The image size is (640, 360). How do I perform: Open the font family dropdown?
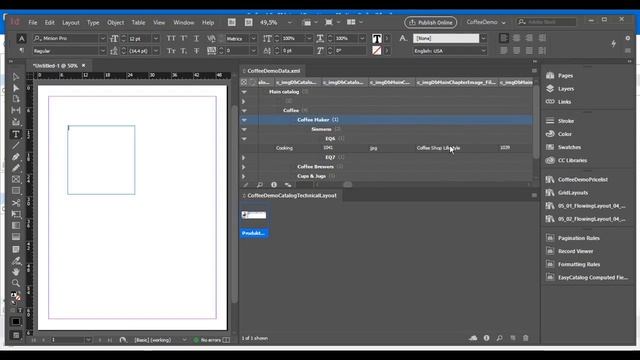pos(103,38)
